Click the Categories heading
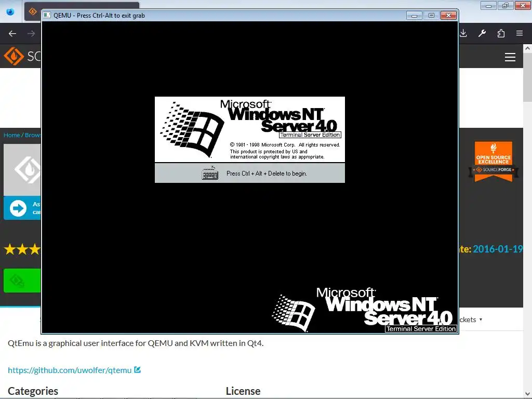532x399 pixels. pos(33,391)
